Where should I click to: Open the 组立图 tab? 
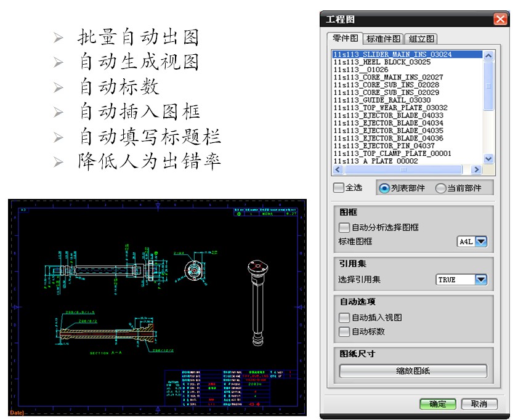421,39
